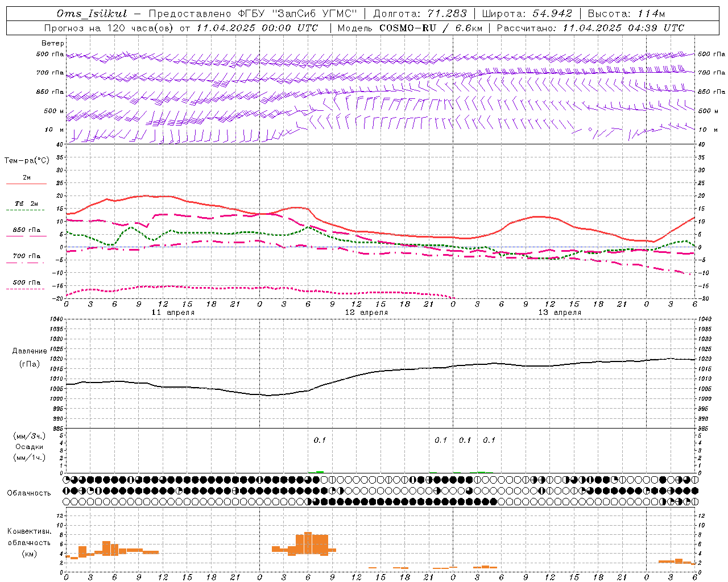Click the Ветер wind panel label
This screenshot has width=728, height=582.
point(53,43)
